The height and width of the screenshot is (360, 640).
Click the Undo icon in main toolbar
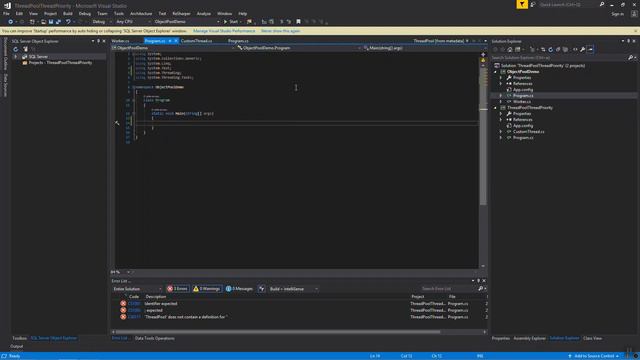(x=68, y=22)
